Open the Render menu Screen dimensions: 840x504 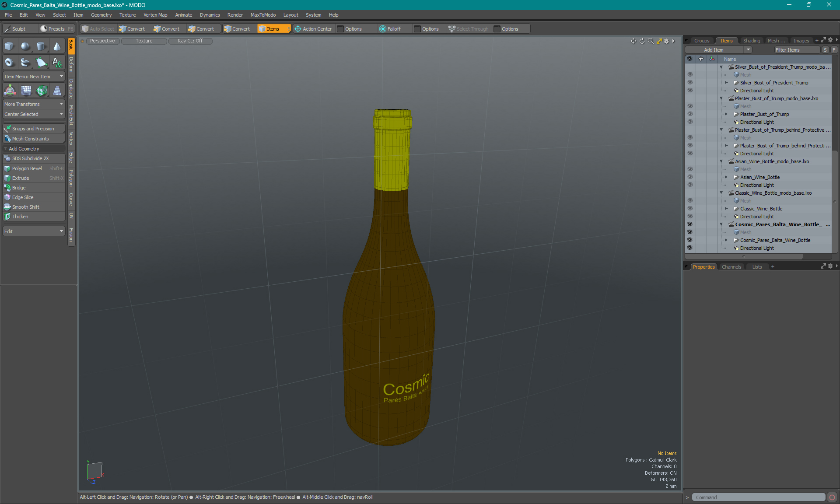point(235,15)
